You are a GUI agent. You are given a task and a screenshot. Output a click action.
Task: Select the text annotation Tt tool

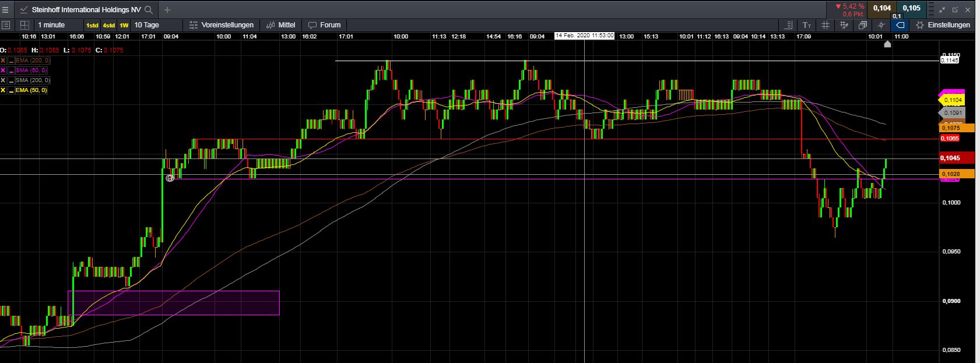[x=807, y=25]
